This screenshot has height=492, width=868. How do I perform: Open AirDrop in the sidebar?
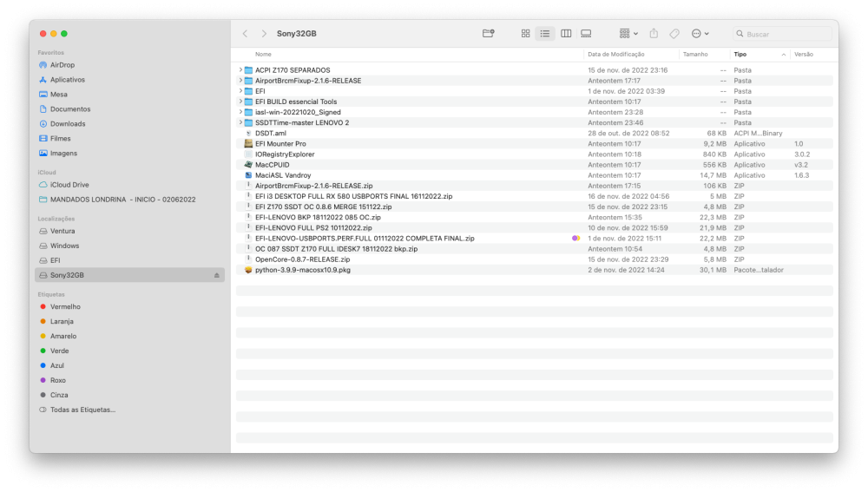(62, 65)
